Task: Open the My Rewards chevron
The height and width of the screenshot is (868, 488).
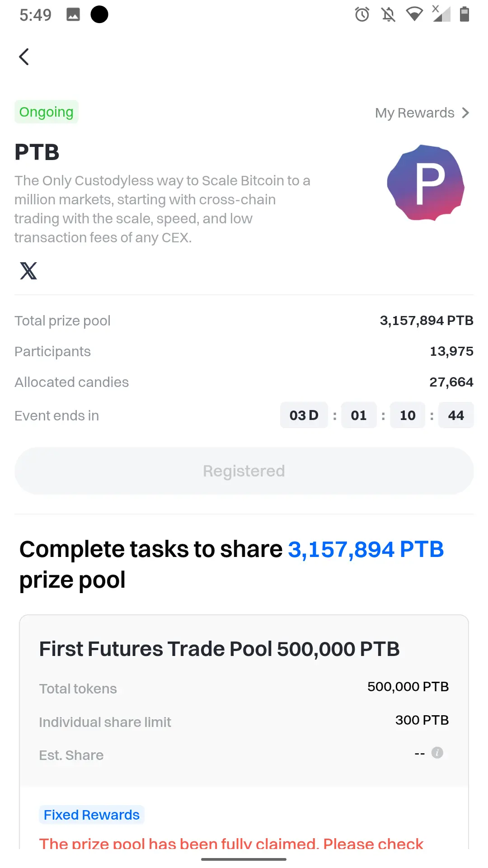Action: [x=466, y=113]
